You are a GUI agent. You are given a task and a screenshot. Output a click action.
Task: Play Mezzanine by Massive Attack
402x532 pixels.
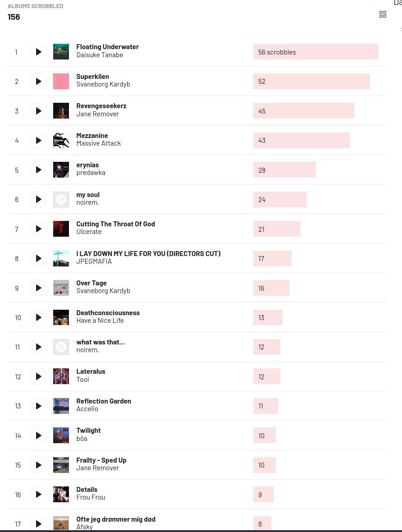(x=38, y=141)
